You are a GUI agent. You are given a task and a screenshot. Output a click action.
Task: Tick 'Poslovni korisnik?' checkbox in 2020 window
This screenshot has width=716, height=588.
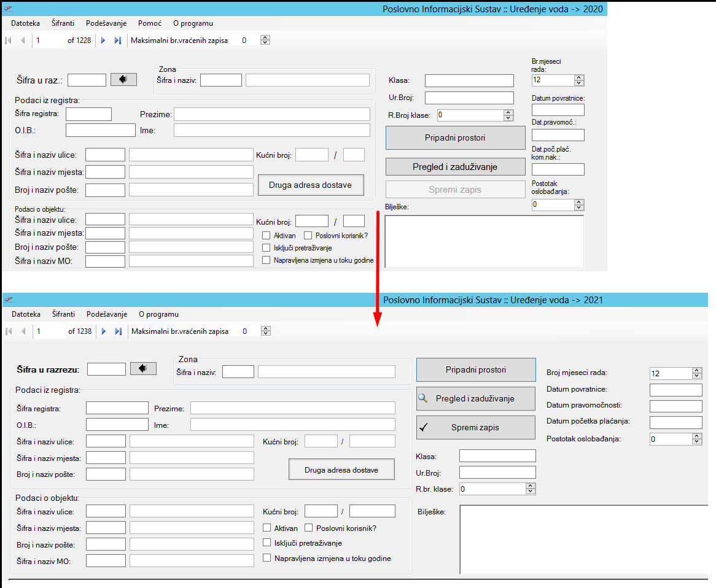(x=308, y=236)
